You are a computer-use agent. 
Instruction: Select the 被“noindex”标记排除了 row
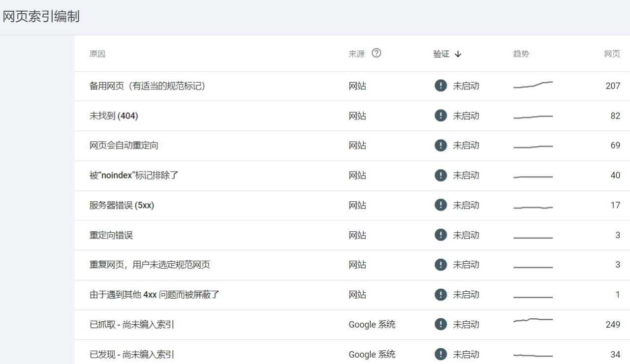pos(134,176)
